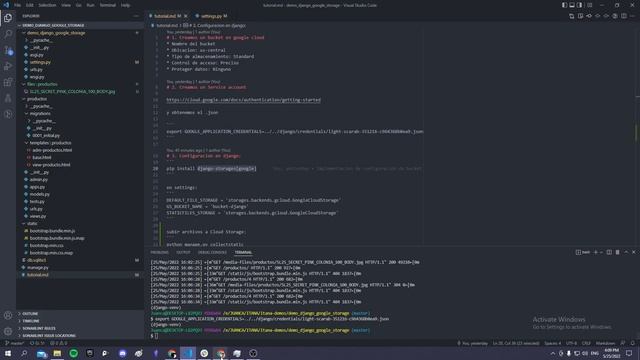
Task: Collapse the files / productos folder
Action: [x=42, y=84]
